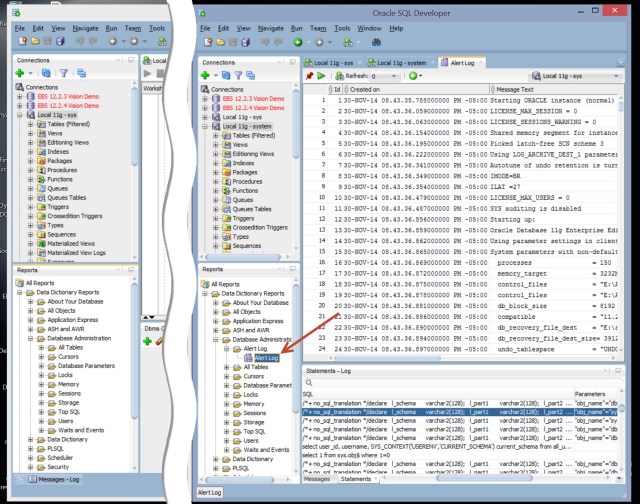Image resolution: width=640 pixels, height=504 pixels.
Task: Click the SQL column header in Statements log
Action: tap(438, 394)
